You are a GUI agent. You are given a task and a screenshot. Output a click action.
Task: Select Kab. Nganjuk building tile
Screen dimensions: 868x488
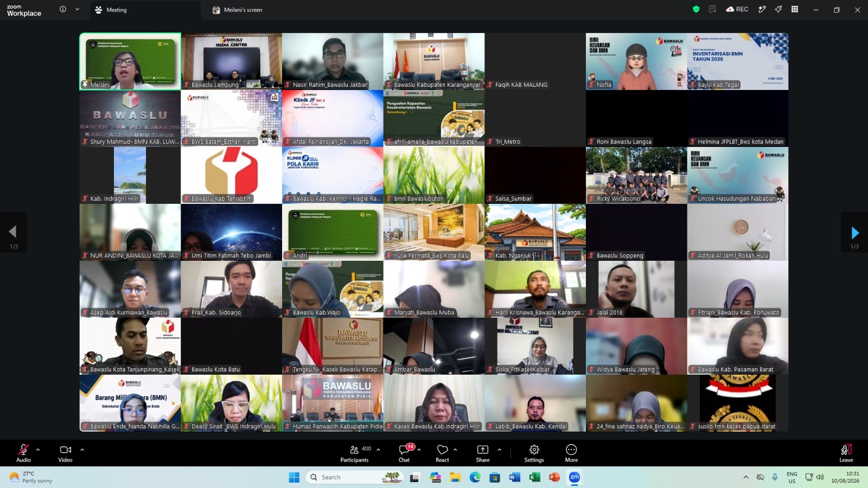tap(535, 232)
